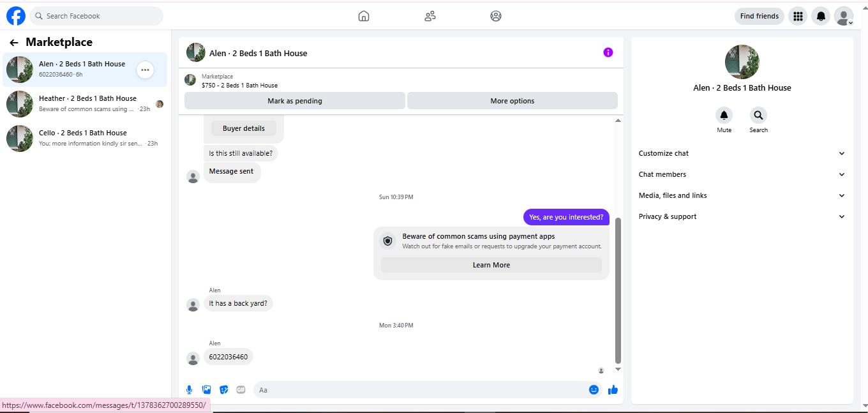
Task: Open large listing photo in right panel
Action: click(x=742, y=62)
